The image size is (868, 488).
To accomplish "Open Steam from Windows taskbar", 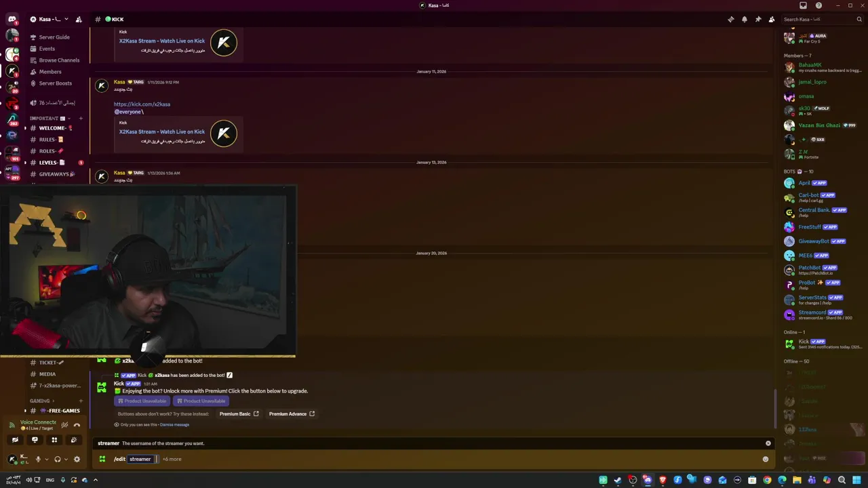I will 618,480.
